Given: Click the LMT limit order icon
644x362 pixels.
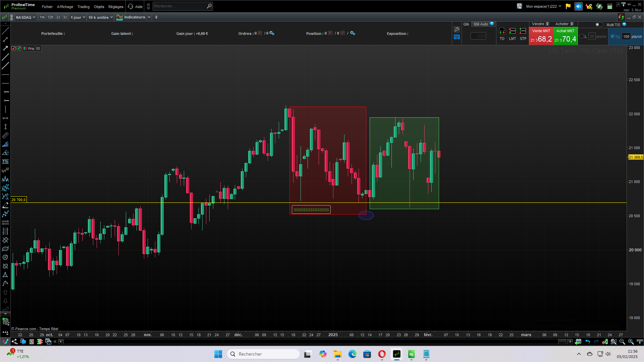Looking at the screenshot, I should (512, 32).
